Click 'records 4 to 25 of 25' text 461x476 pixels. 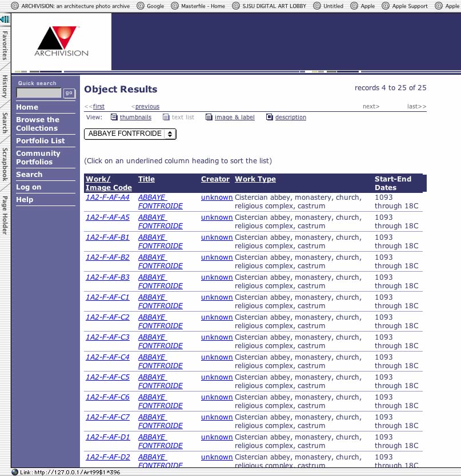click(391, 88)
